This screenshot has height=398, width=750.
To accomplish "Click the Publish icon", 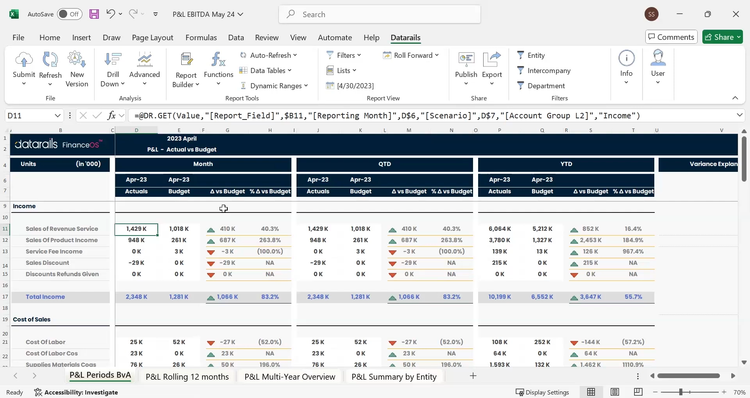I will coord(466,60).
